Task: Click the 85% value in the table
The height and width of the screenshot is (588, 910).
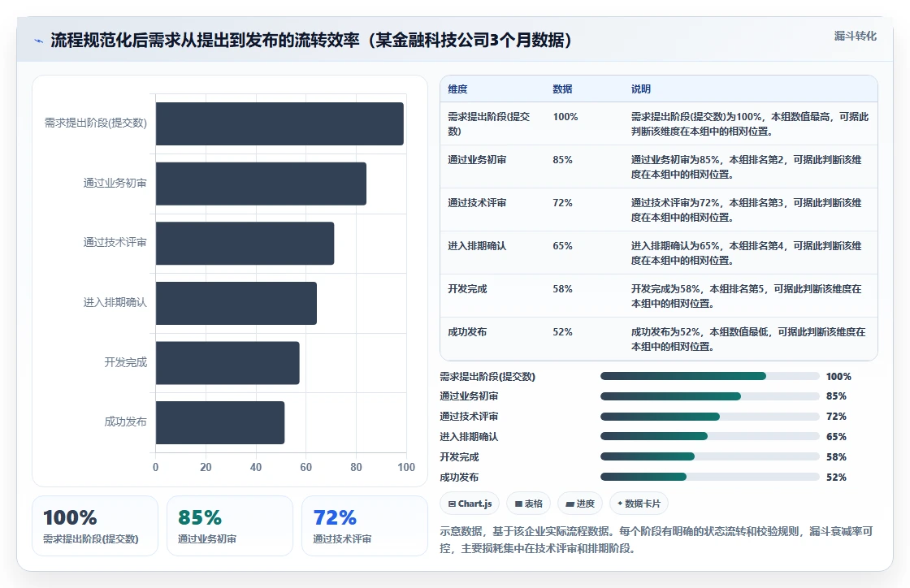Action: pyautogui.click(x=562, y=159)
